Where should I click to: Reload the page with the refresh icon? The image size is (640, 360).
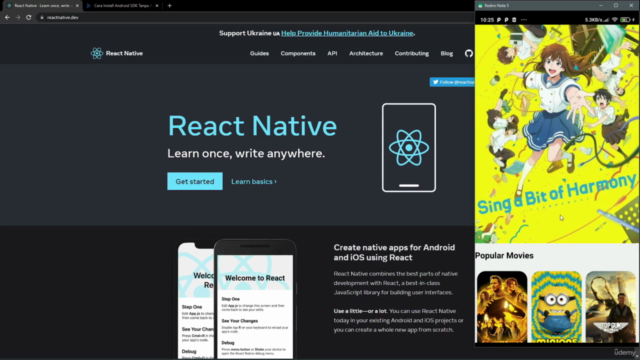(29, 18)
